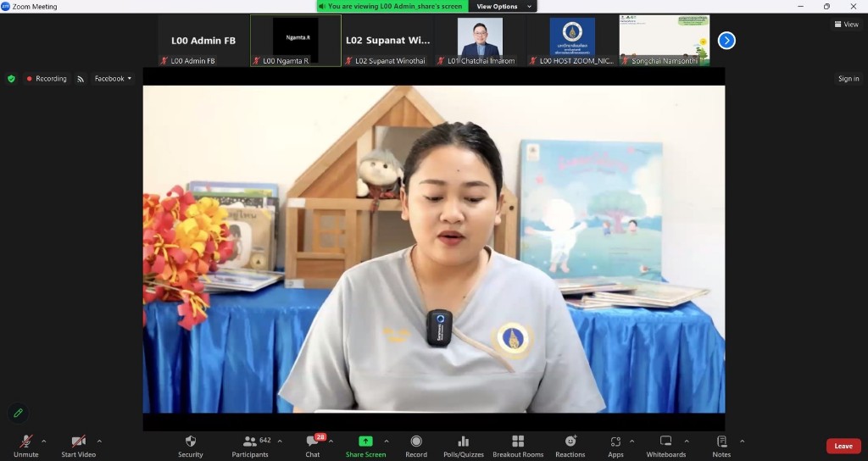
Task: Open the View layout menu
Action: (x=847, y=25)
